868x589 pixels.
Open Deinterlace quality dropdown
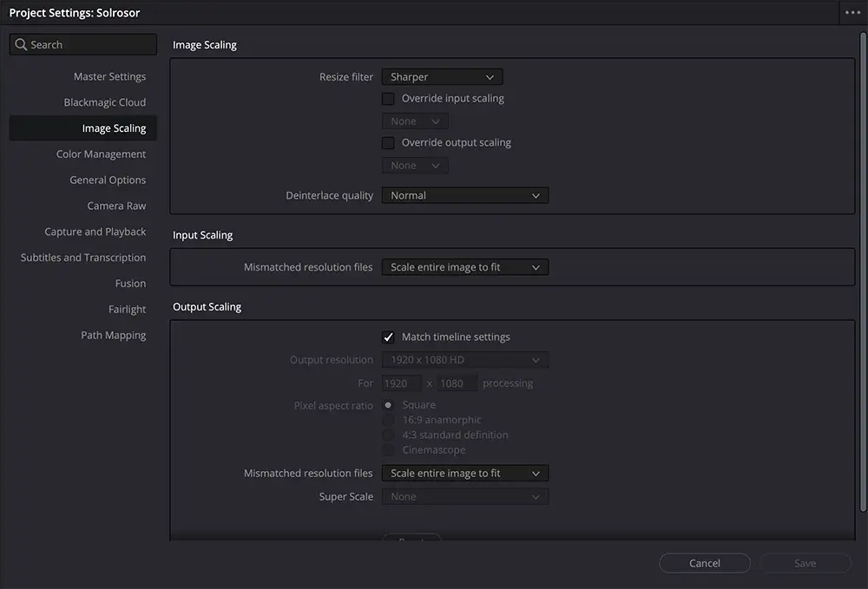465,195
